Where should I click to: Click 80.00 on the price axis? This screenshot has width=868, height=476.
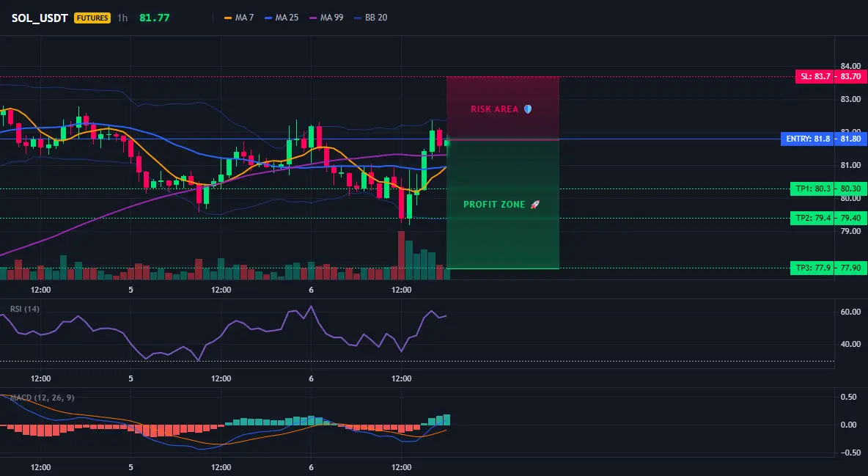click(x=851, y=198)
